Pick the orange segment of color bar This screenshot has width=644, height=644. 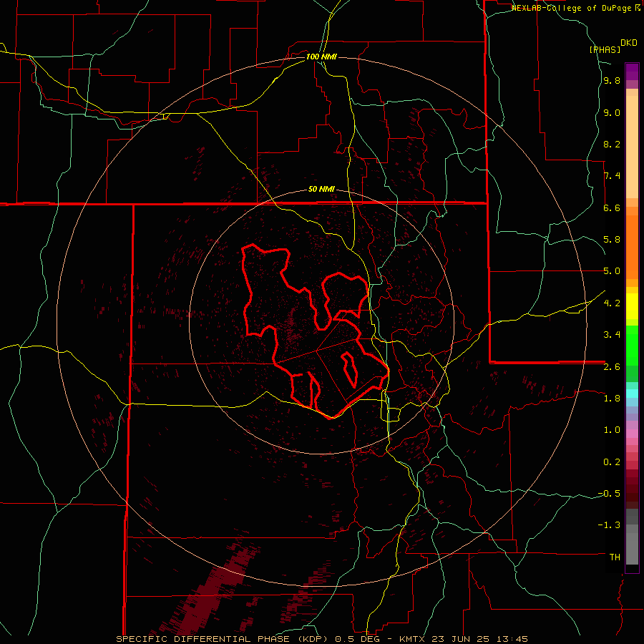(x=632, y=246)
